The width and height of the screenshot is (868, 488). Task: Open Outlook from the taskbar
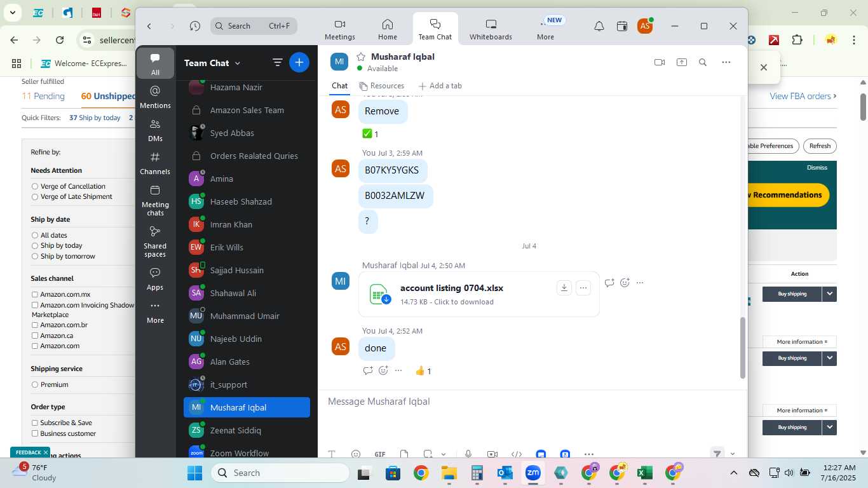coord(505,473)
